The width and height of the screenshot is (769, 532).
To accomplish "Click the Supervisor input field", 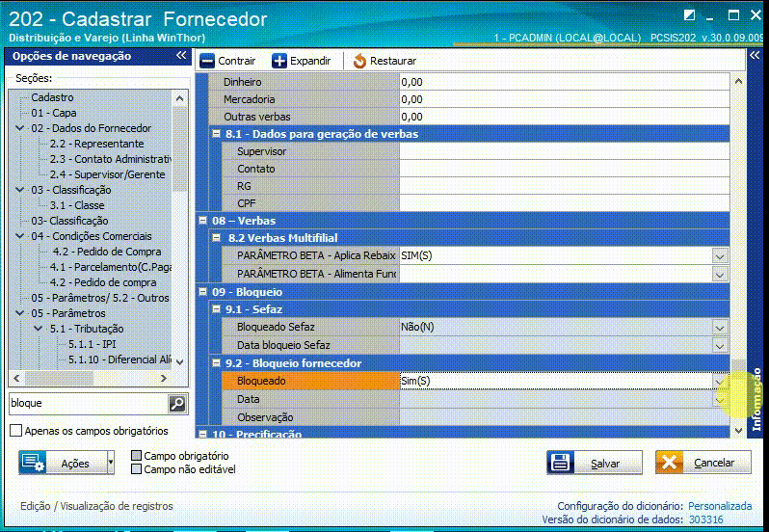I will pyautogui.click(x=564, y=151).
